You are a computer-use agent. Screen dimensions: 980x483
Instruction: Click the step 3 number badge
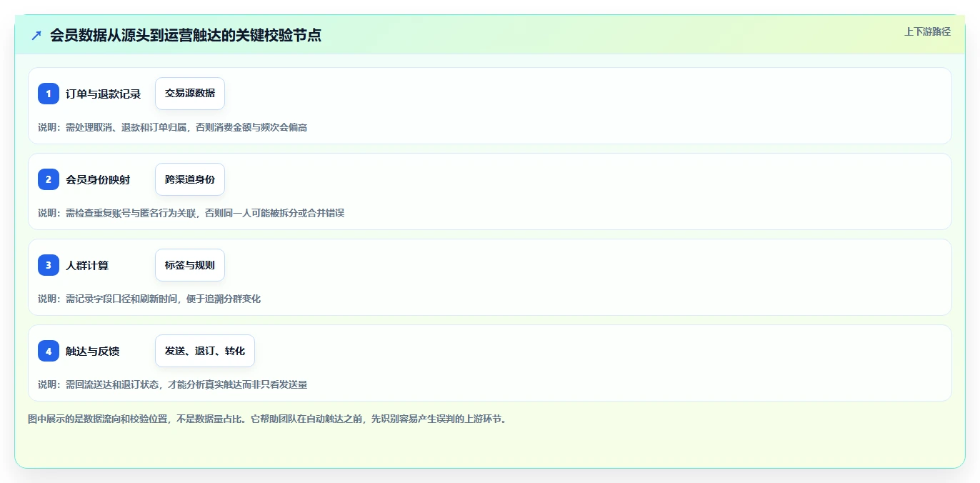(49, 265)
